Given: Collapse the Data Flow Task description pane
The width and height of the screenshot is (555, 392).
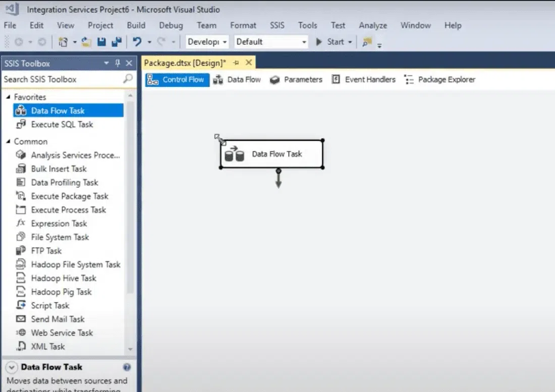Looking at the screenshot, I should 11,367.
